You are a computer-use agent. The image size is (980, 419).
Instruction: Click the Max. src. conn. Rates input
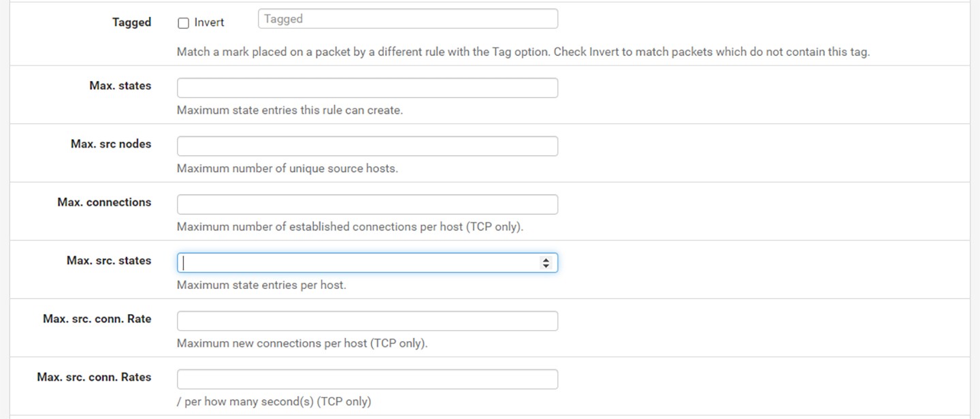(367, 379)
